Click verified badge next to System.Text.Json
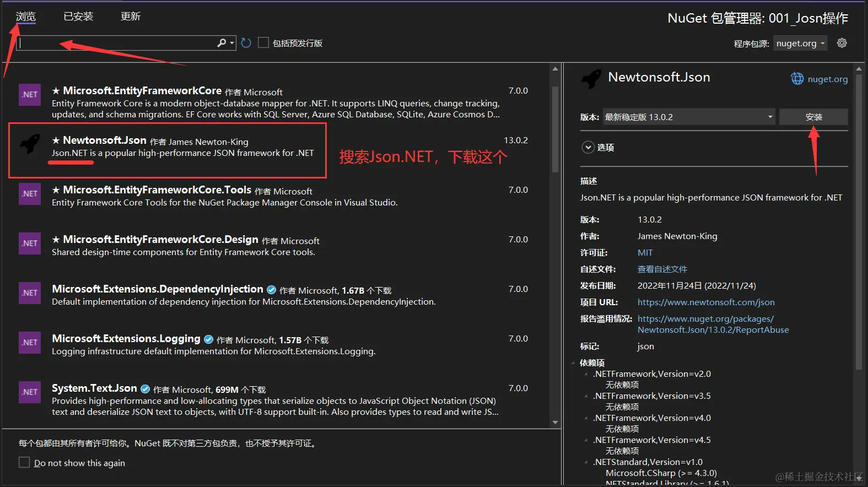 point(145,389)
